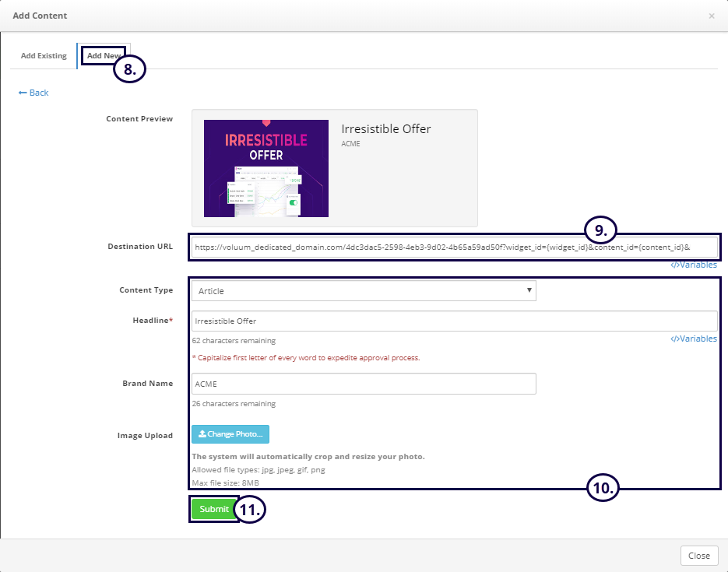Viewport: 728px width, 572px height.
Task: Click the green toggle inside preview image
Action: tap(294, 202)
